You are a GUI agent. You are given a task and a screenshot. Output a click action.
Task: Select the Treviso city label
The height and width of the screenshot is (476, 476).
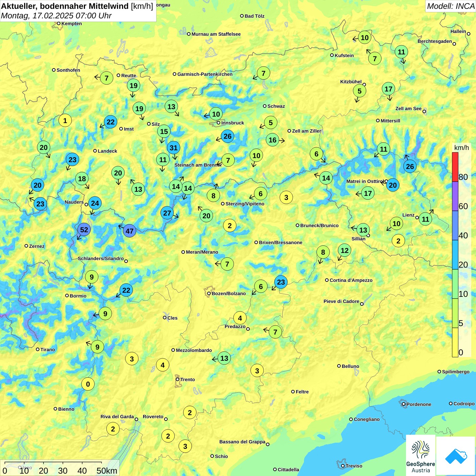click(x=354, y=466)
